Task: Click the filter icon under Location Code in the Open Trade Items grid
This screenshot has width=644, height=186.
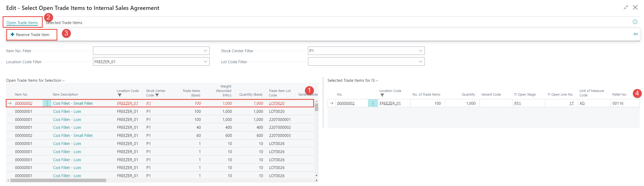Action: pyautogui.click(x=120, y=95)
